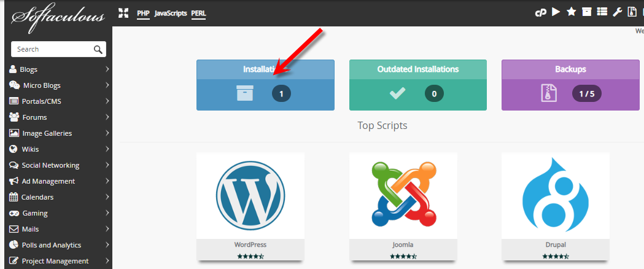Click the Top Scripts heading
644x269 pixels.
click(382, 125)
